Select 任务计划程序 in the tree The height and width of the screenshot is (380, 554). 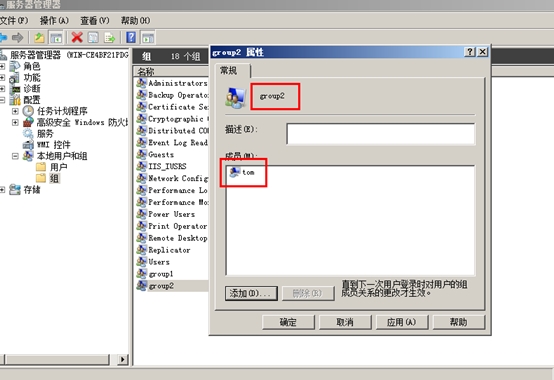point(62,111)
